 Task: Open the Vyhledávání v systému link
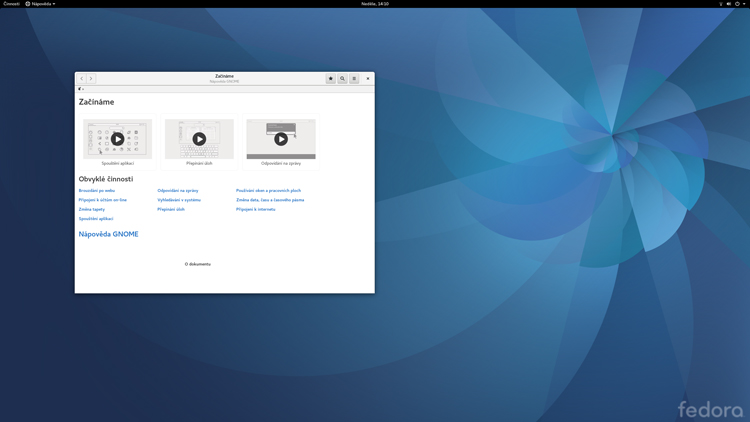179,200
